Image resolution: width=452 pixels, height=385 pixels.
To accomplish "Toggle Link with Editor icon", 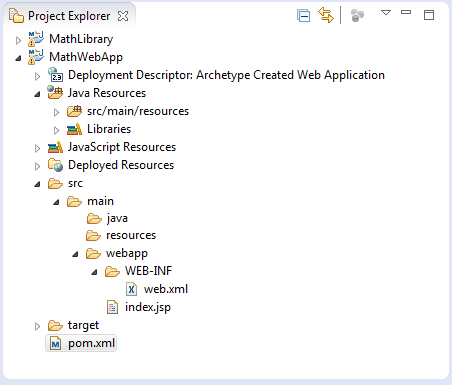I will [x=326, y=15].
